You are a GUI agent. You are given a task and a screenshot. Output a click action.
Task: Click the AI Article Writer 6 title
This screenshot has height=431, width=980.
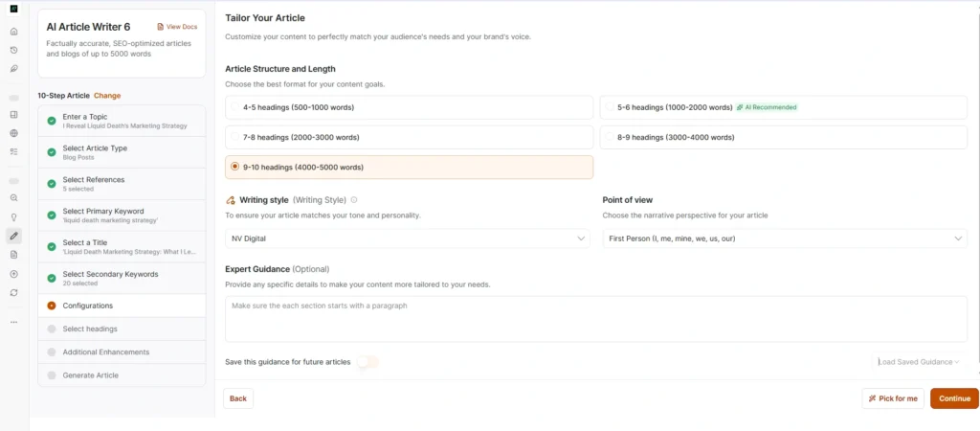[88, 27]
